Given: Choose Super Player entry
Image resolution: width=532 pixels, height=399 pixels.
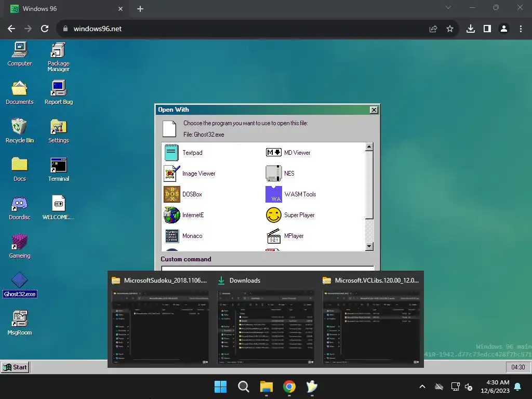Looking at the screenshot, I should point(290,215).
